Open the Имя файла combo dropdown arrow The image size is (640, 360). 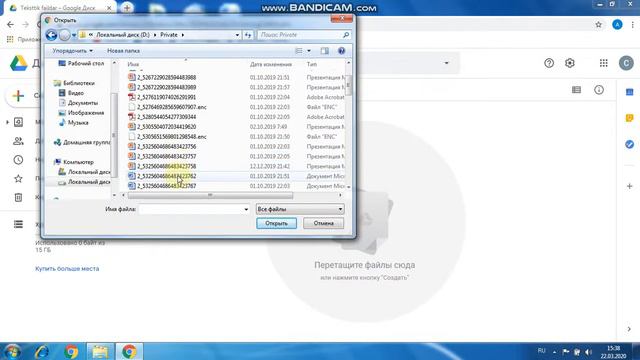[246, 209]
